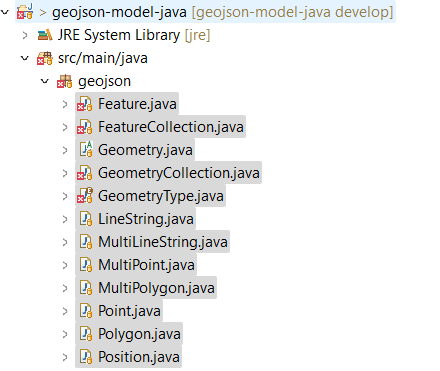Click the MultiPolygon.java file icon
The image size is (440, 371).
pyautogui.click(x=86, y=288)
